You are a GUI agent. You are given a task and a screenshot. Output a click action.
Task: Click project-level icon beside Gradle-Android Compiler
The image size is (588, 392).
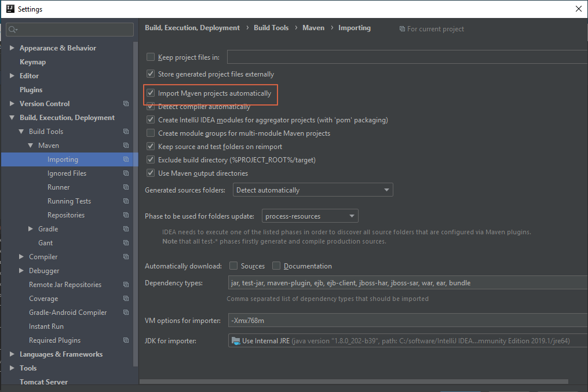coord(126,313)
